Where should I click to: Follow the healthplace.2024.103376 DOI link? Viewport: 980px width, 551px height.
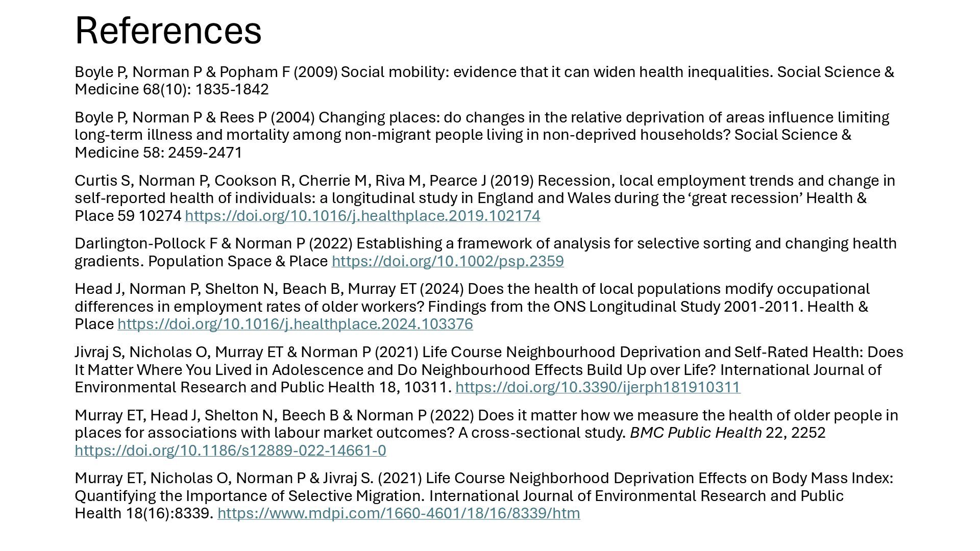tap(295, 324)
